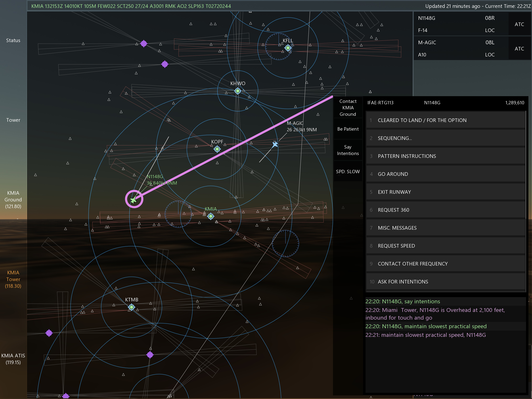
Task: Select N1148G flight strip in list
Action: (461, 24)
